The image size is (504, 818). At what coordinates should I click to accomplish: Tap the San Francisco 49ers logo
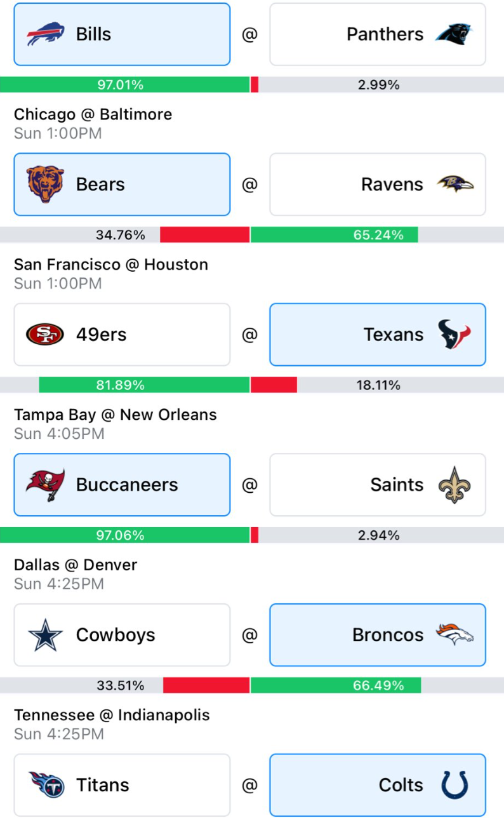[45, 335]
